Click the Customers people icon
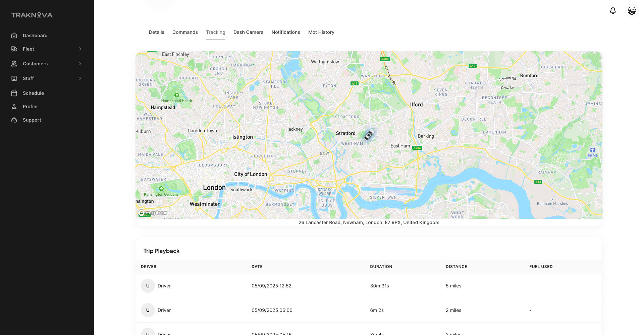 [14, 64]
